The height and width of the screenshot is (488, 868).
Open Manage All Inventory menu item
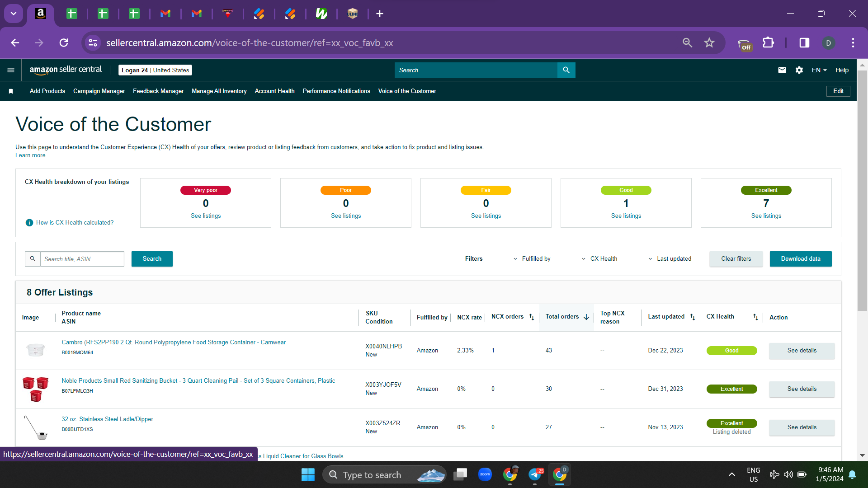click(219, 91)
